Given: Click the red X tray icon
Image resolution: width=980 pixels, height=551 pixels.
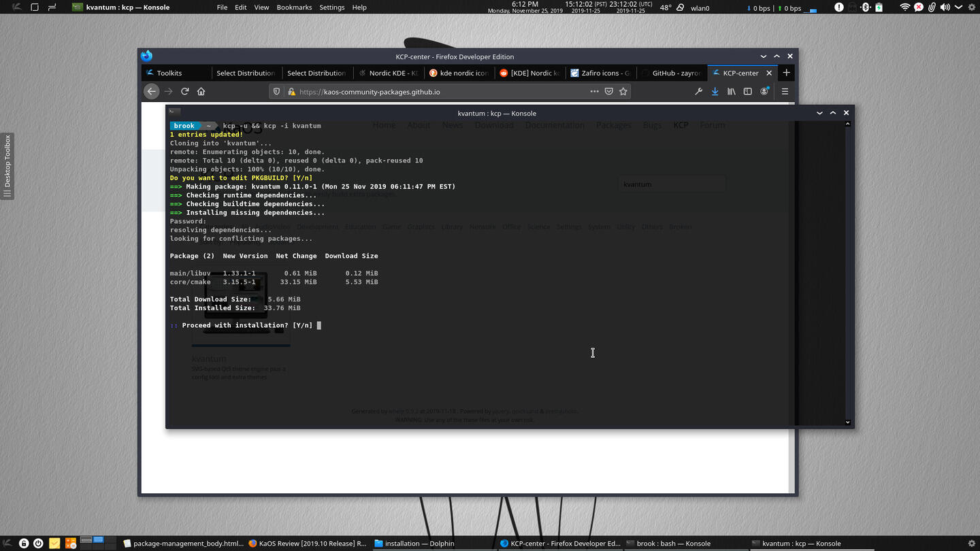Looking at the screenshot, I should coord(918,7).
